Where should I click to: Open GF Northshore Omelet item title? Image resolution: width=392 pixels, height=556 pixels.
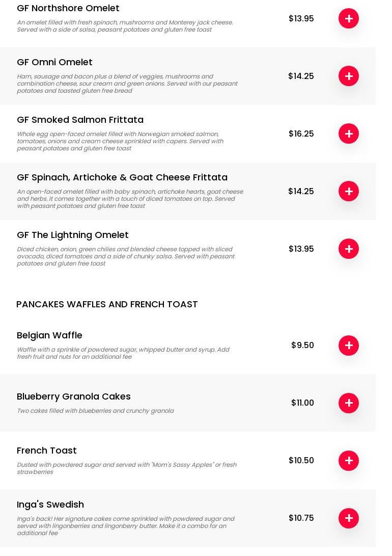click(x=68, y=8)
